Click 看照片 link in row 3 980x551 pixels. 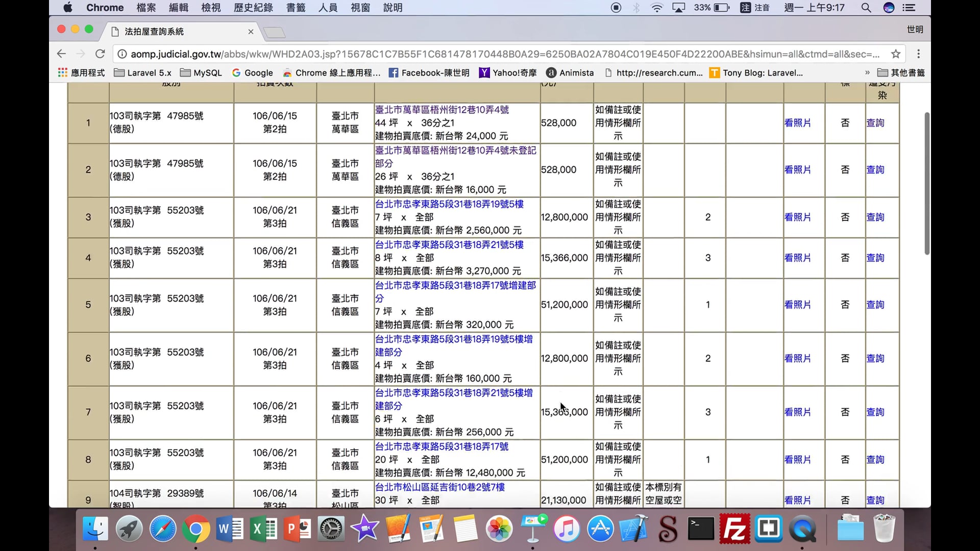tap(797, 217)
